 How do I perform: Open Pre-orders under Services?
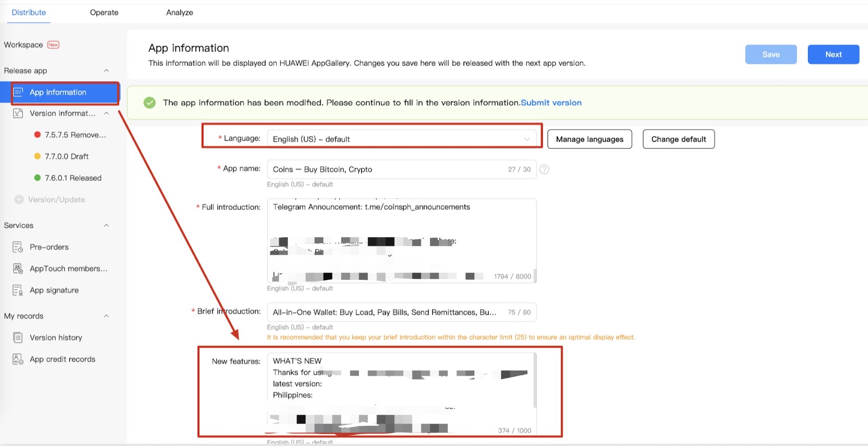[49, 247]
